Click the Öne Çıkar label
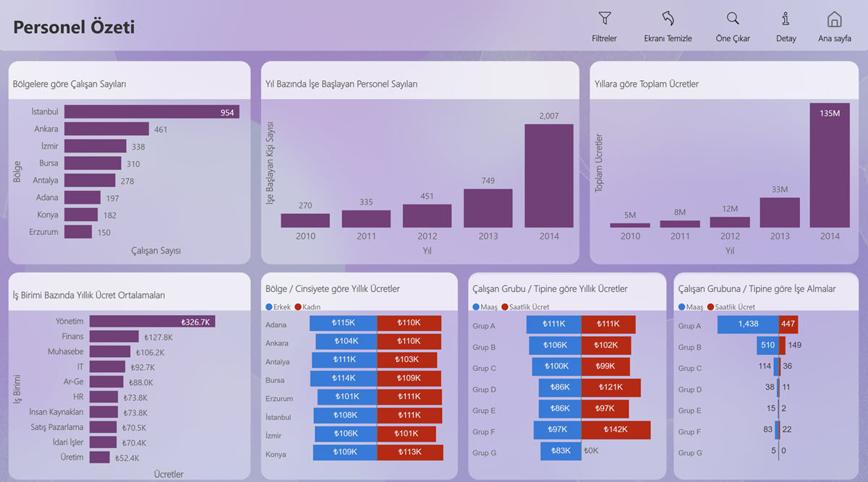The image size is (868, 482). point(733,38)
